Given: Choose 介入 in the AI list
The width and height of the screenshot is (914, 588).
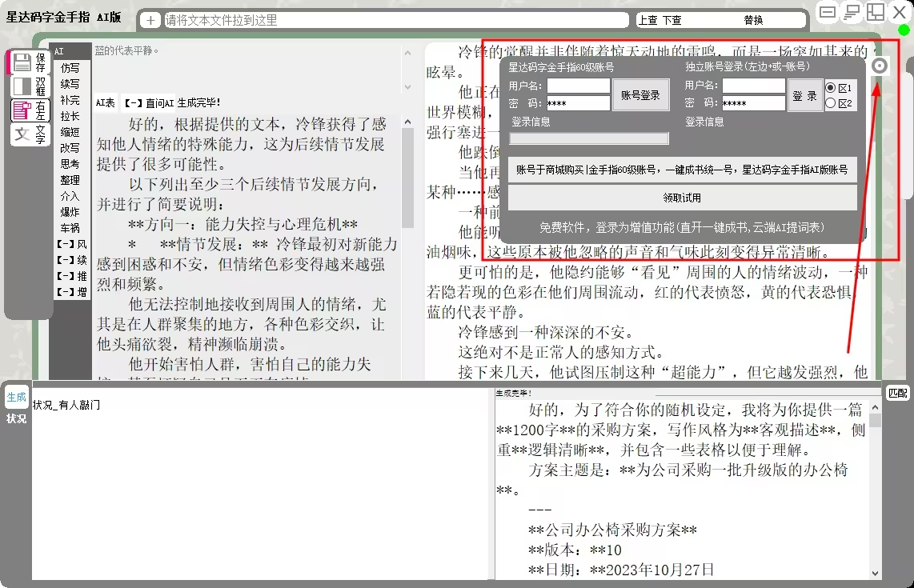Looking at the screenshot, I should 70,196.
